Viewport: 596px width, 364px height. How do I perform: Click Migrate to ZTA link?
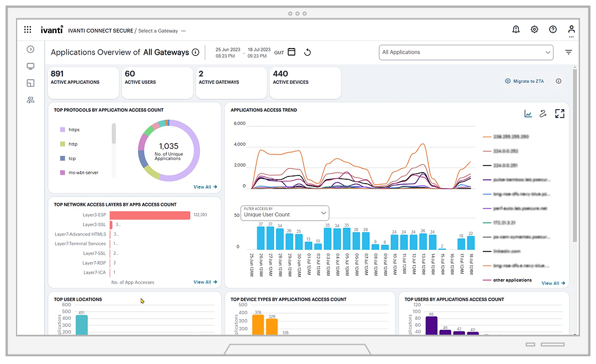click(x=528, y=81)
